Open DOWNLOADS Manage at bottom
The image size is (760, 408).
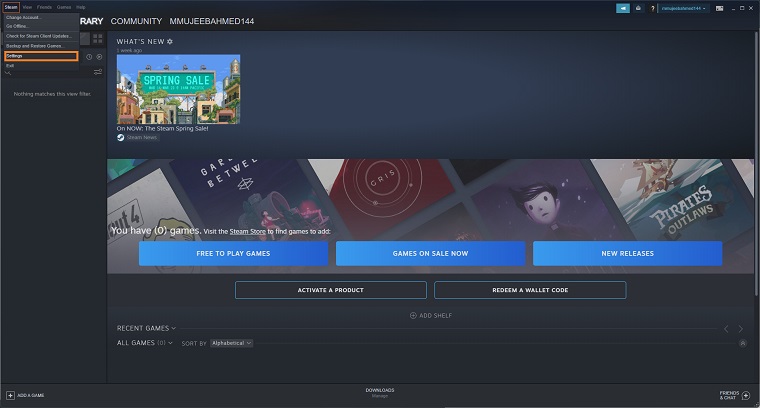(380, 393)
